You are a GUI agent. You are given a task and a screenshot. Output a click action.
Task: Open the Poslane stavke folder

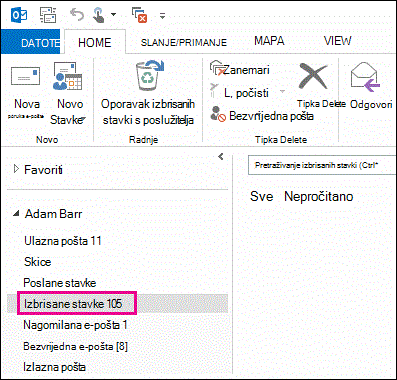point(60,283)
